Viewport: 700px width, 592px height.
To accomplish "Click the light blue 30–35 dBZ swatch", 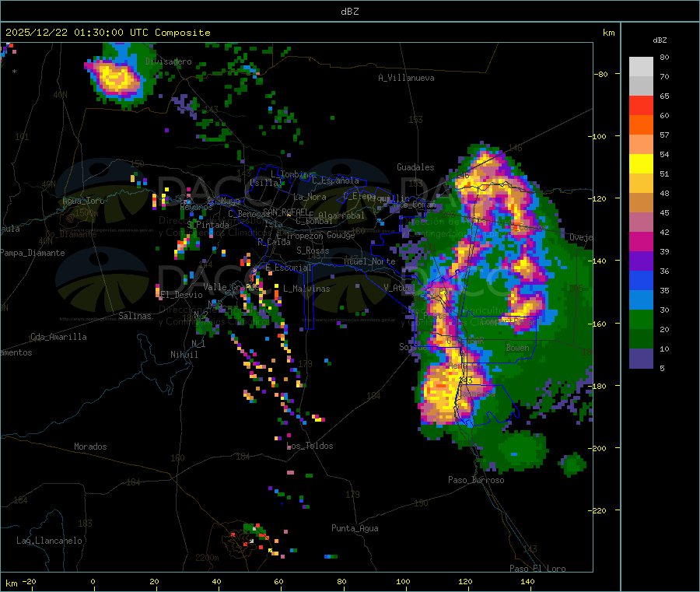I will pyautogui.click(x=641, y=300).
